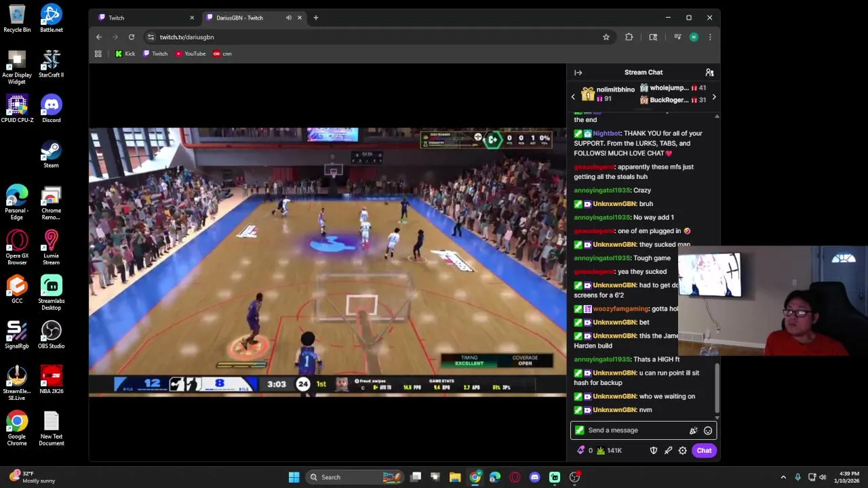Open BuckRoger top gifter entry

(x=673, y=100)
